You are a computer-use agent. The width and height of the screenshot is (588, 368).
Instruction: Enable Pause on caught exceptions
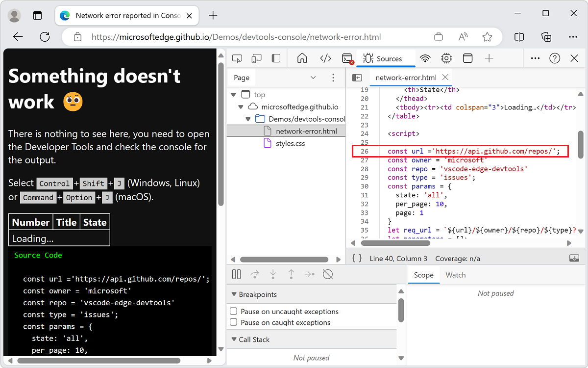234,322
